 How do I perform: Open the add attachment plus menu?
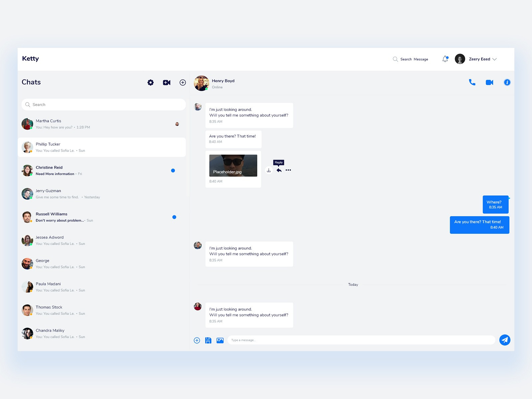197,340
